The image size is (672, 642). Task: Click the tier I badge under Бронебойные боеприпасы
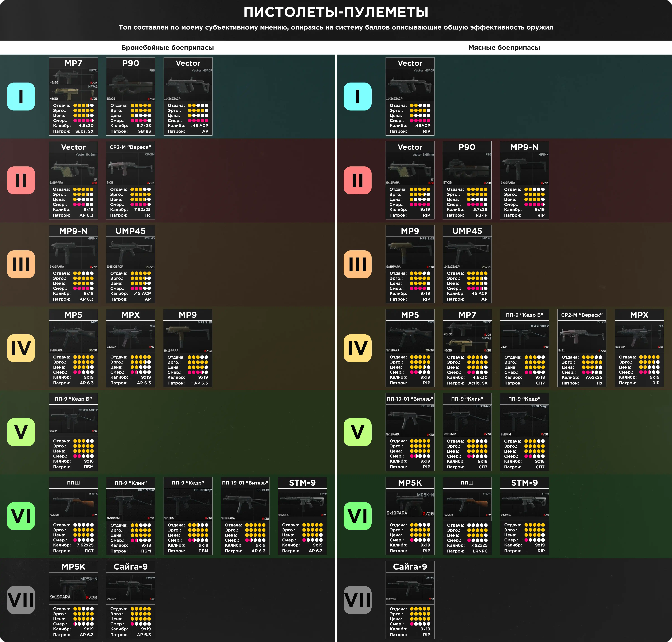[21, 97]
